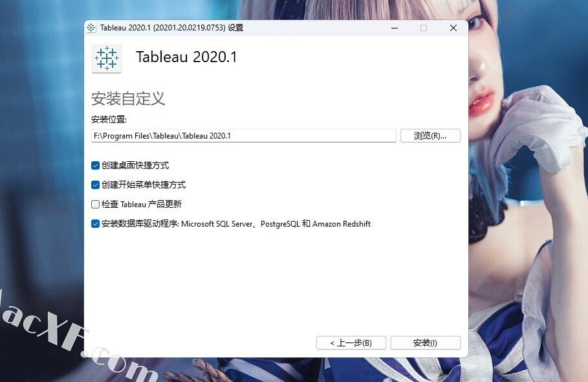Go back with < 上一步(B) button
Screen dimensions: 588x382
click(x=351, y=343)
